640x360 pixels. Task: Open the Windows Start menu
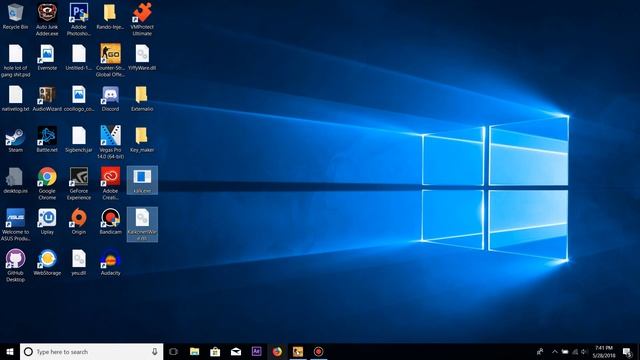click(10, 351)
